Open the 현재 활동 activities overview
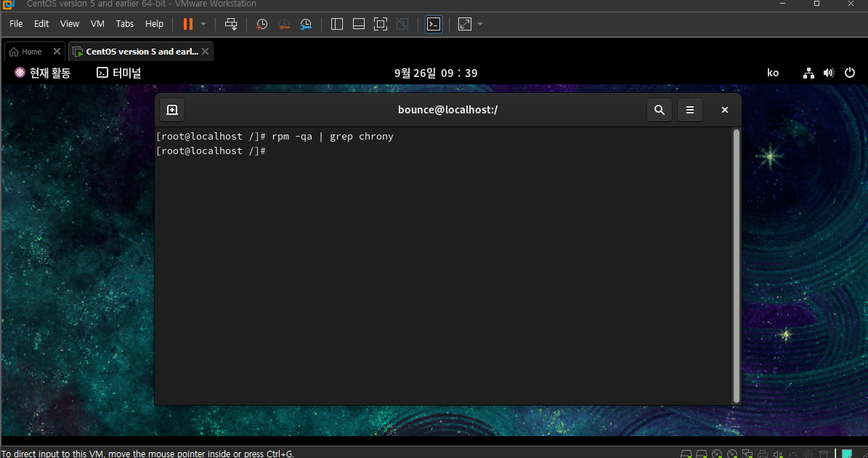Viewport: 868px width, 458px height. tap(43, 73)
